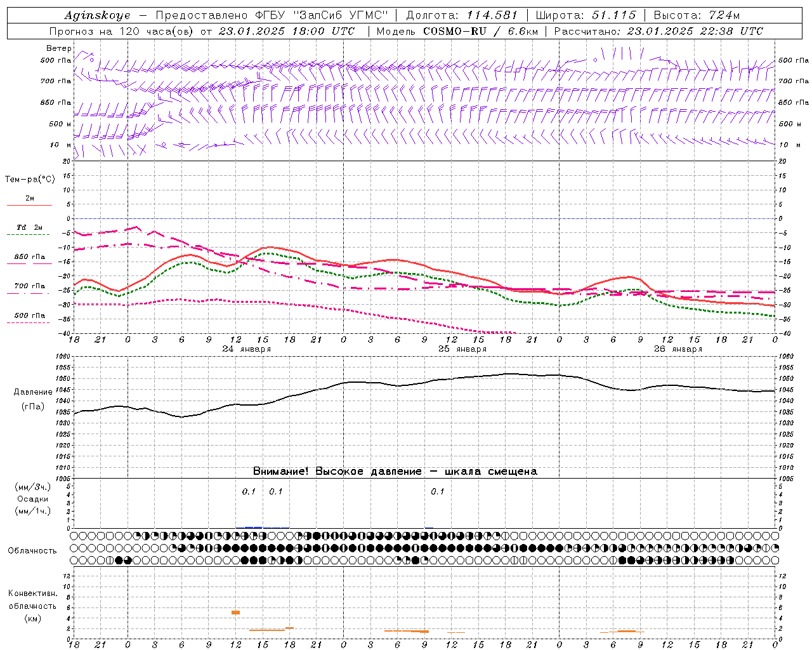Click the longitude value Долгота: 114.581
This screenshot has width=812, height=650.
pyautogui.click(x=462, y=15)
